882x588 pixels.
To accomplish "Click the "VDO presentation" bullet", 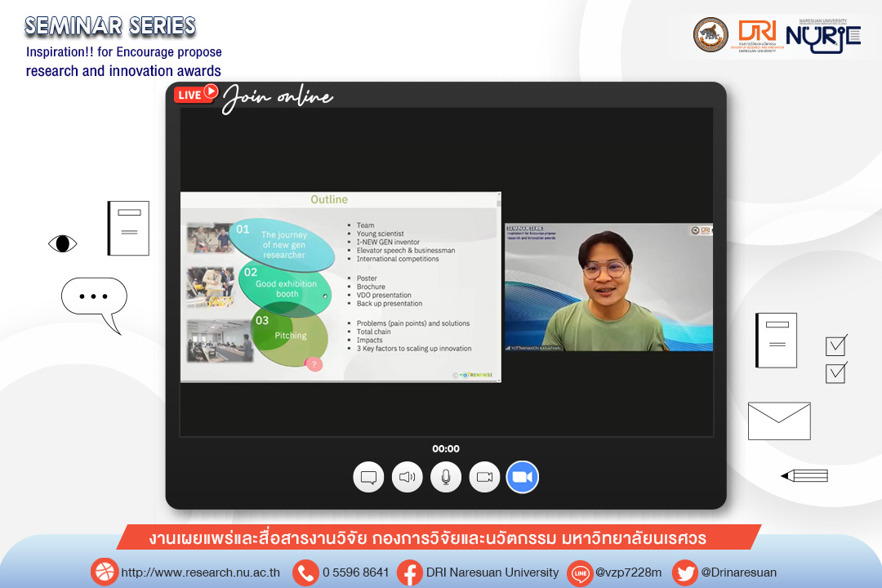I will tap(384, 295).
